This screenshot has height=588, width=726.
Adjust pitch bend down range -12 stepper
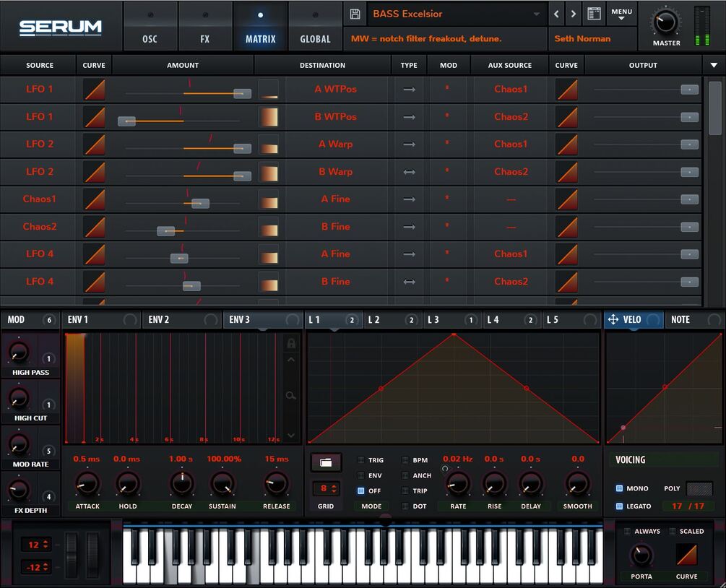click(36, 567)
